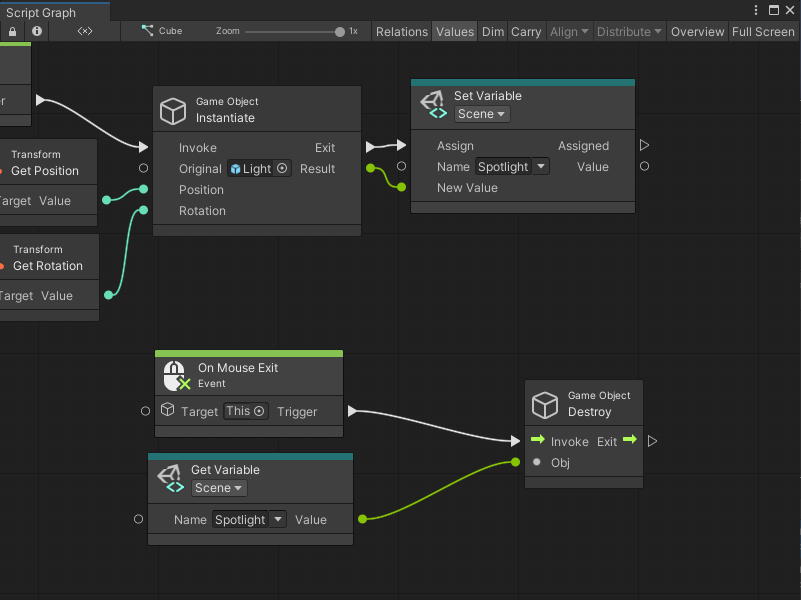The height and width of the screenshot is (600, 801).
Task: Click the mouse icon on On Mouse Exit
Action: point(173,375)
